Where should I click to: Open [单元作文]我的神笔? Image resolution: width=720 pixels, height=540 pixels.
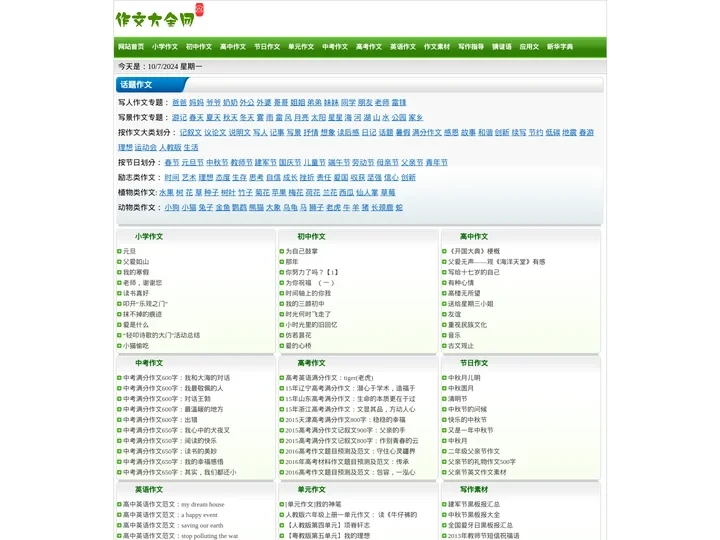(x=314, y=504)
